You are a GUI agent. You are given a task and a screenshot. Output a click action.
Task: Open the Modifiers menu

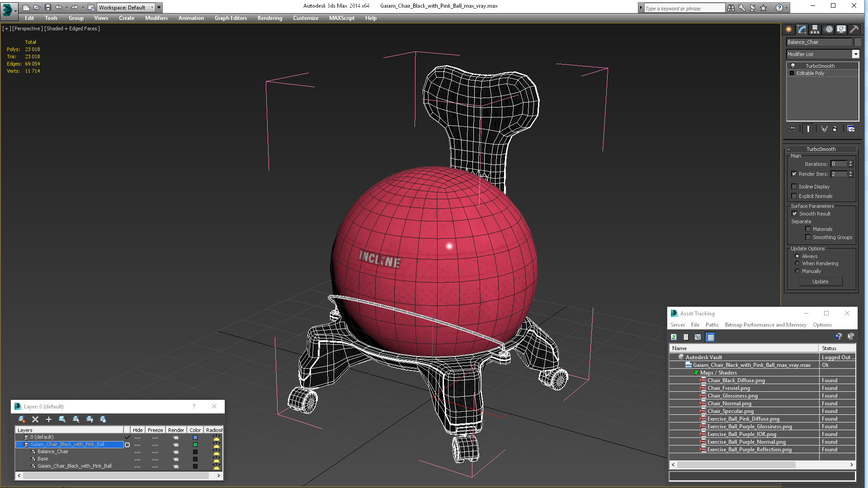point(156,18)
